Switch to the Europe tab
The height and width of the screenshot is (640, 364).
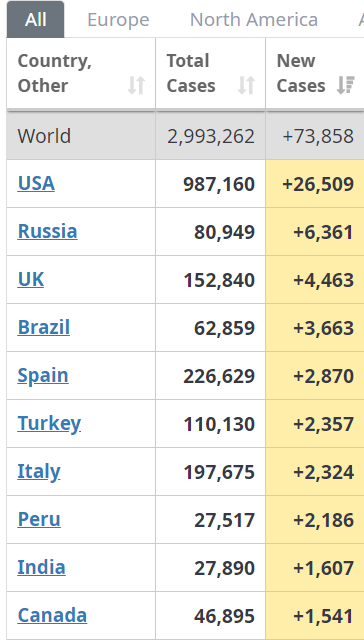pyautogui.click(x=118, y=19)
